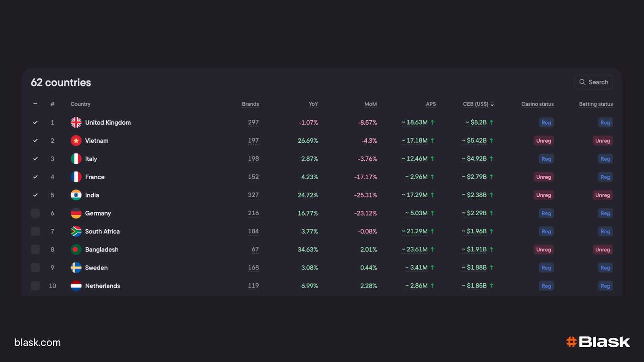Select the Netherlands row checkbox

coord(35,286)
